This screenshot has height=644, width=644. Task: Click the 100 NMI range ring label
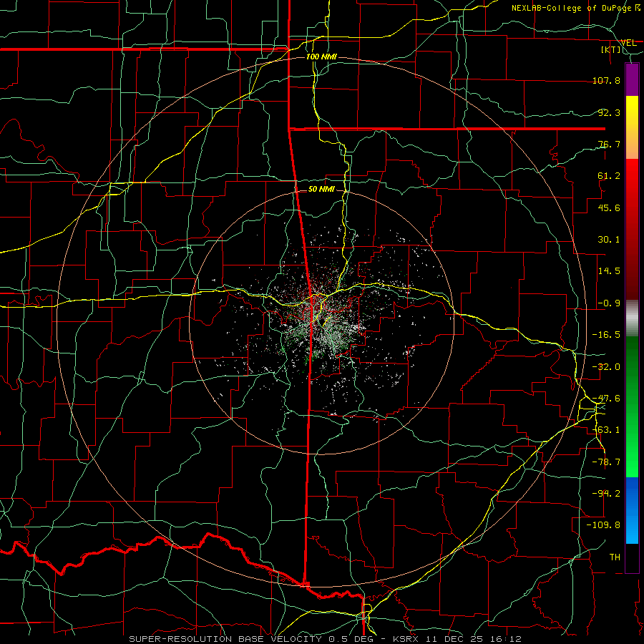[x=321, y=57]
